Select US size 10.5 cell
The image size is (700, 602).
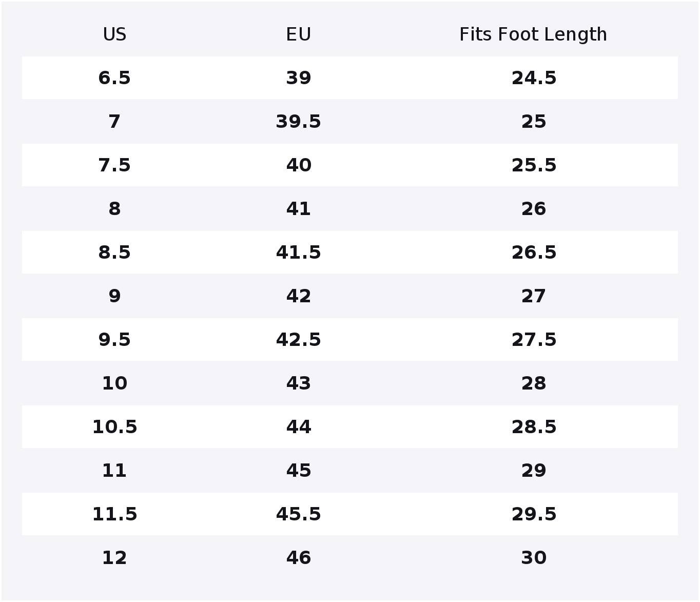point(114,427)
